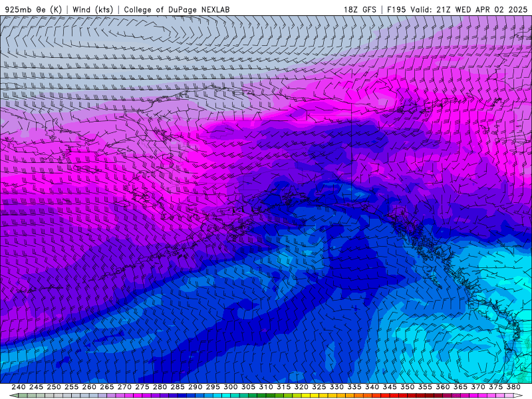The width and height of the screenshot is (532, 399).
Task: Click the 300 color scale label
Action: [x=230, y=387]
